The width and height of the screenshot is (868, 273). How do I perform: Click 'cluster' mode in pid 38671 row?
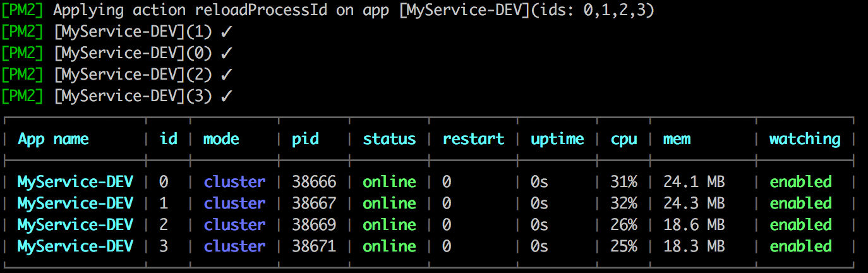pos(234,246)
